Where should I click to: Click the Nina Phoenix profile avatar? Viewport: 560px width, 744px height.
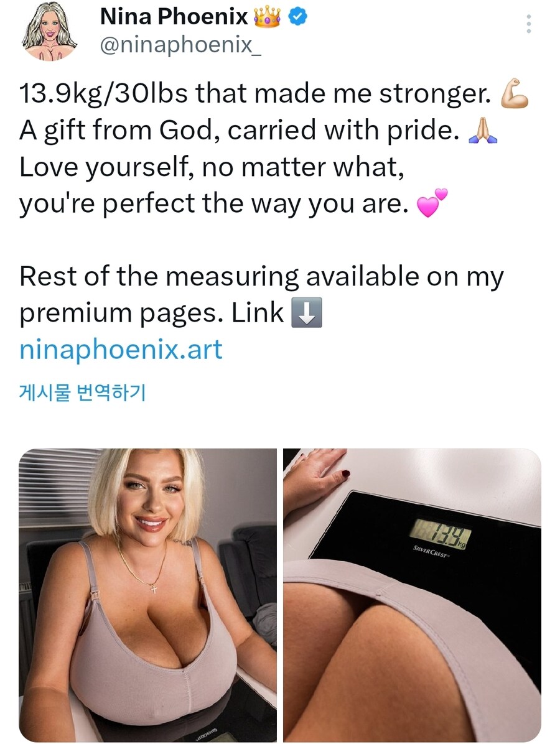point(49,31)
